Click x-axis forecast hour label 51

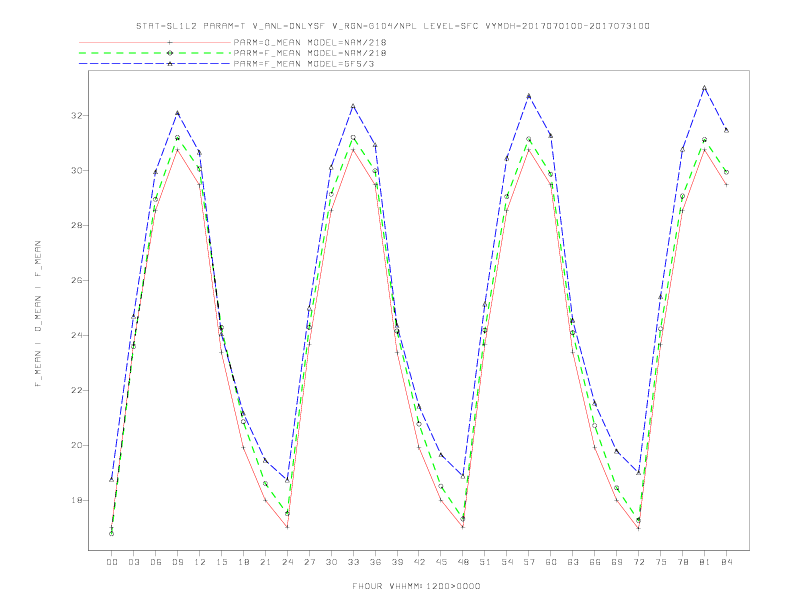click(x=485, y=562)
